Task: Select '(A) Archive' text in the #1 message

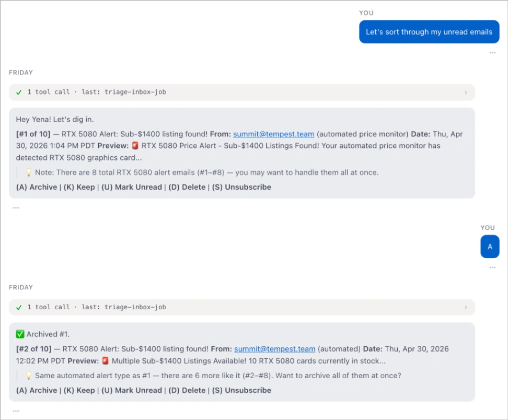Action: (x=37, y=187)
